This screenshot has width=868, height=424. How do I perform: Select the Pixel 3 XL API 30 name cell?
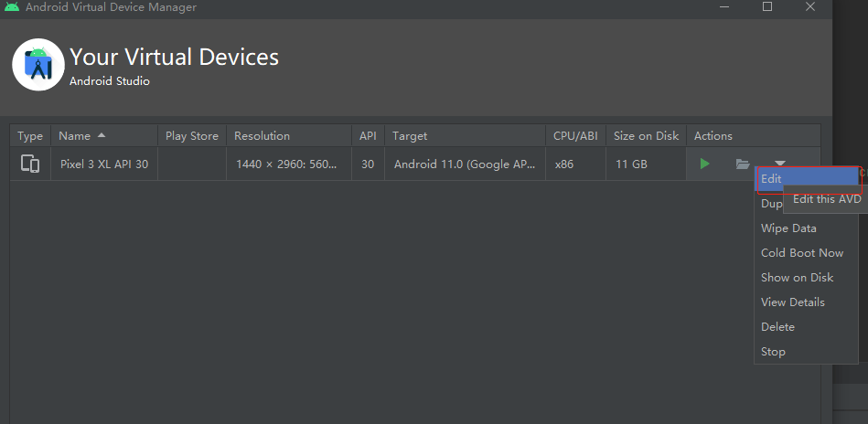[104, 164]
